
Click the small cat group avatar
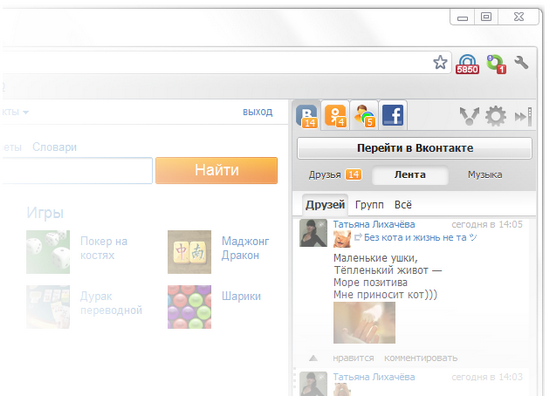click(342, 240)
